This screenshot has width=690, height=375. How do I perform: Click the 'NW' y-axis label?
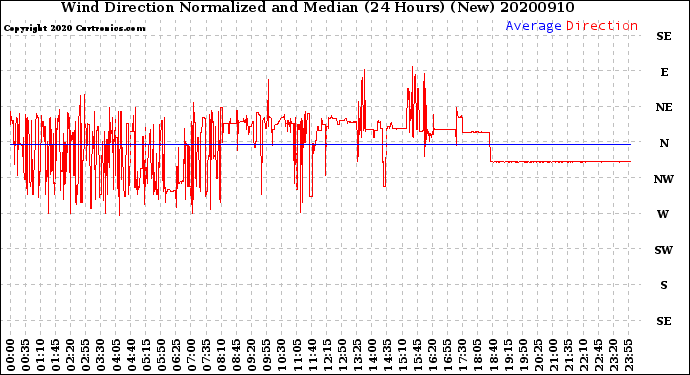(x=664, y=179)
